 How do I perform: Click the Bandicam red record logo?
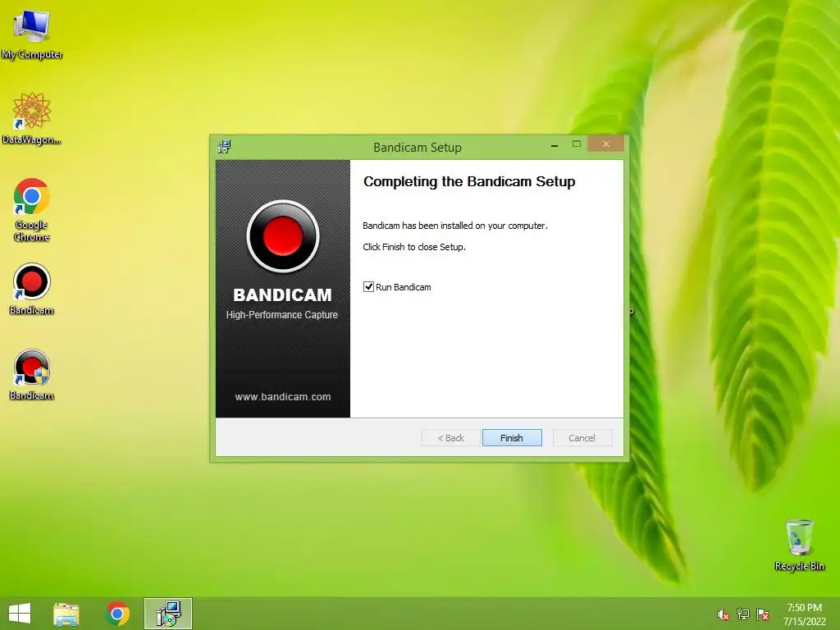click(283, 236)
